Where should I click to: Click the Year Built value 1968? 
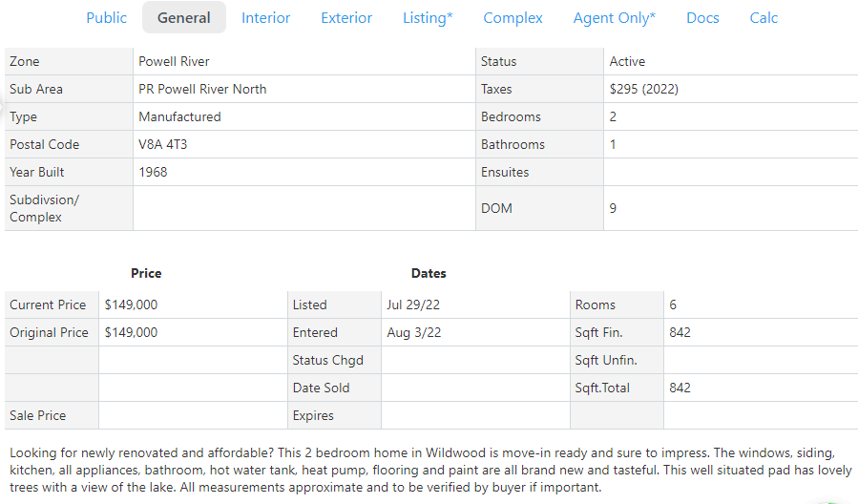(153, 172)
